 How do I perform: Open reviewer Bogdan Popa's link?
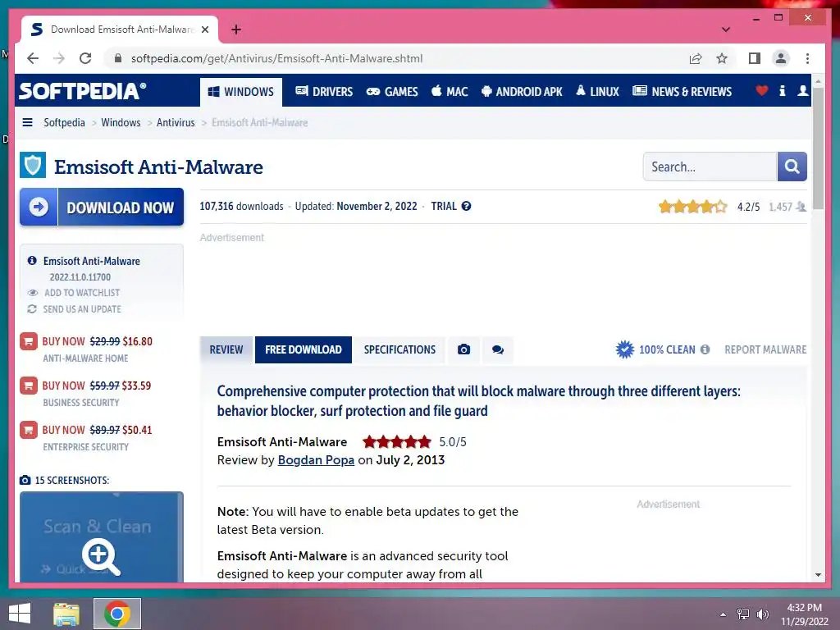coord(316,460)
